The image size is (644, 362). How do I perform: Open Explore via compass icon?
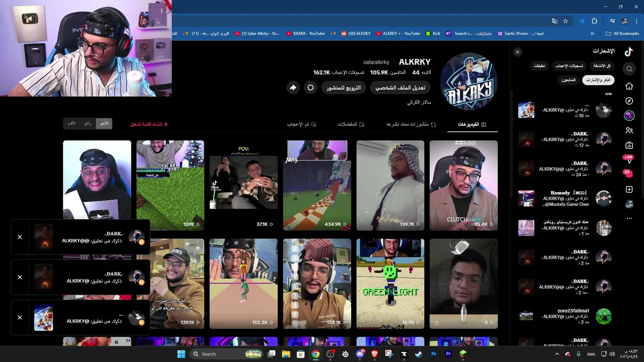pyautogui.click(x=629, y=101)
